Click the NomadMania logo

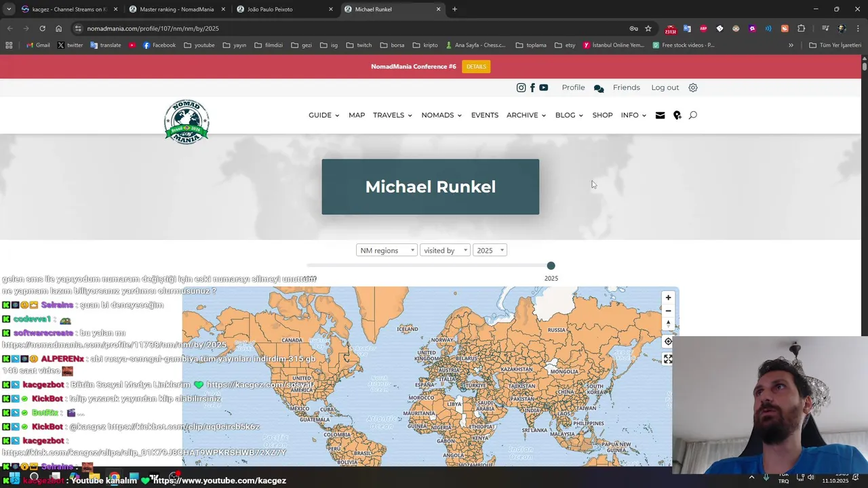point(186,121)
